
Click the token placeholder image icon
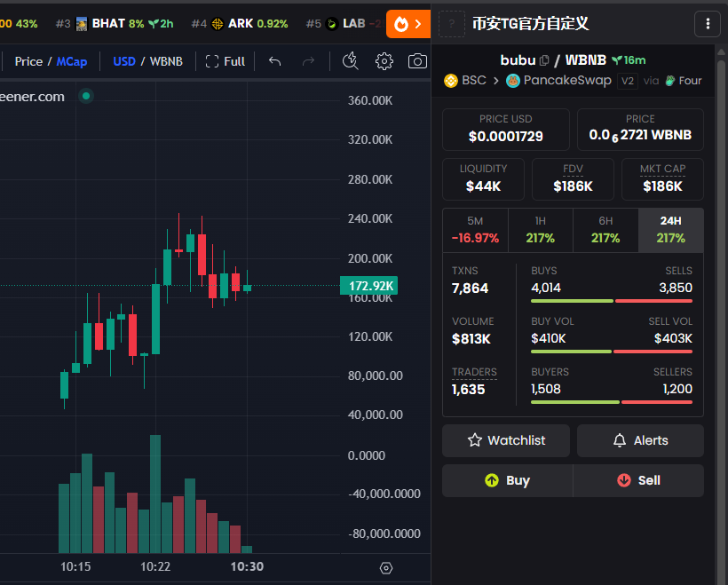pos(451,24)
